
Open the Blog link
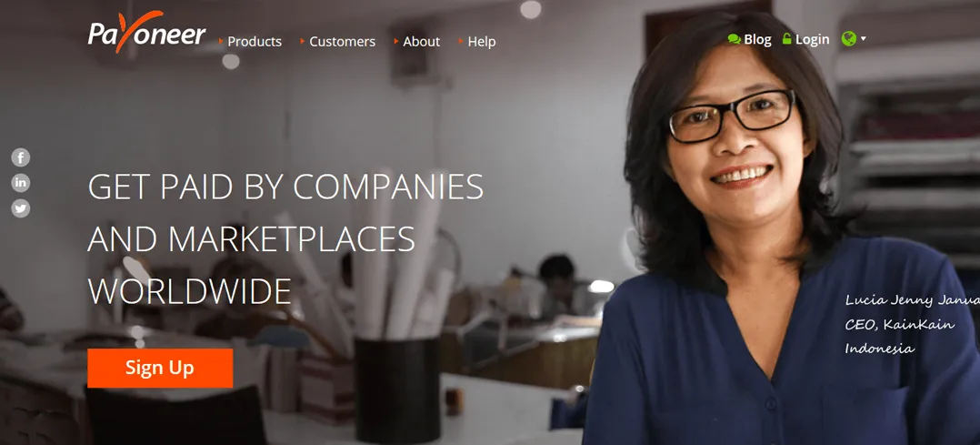[x=757, y=39]
